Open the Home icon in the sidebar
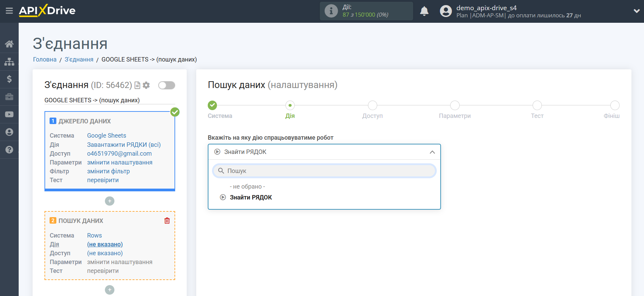This screenshot has height=296, width=644. 9,44
